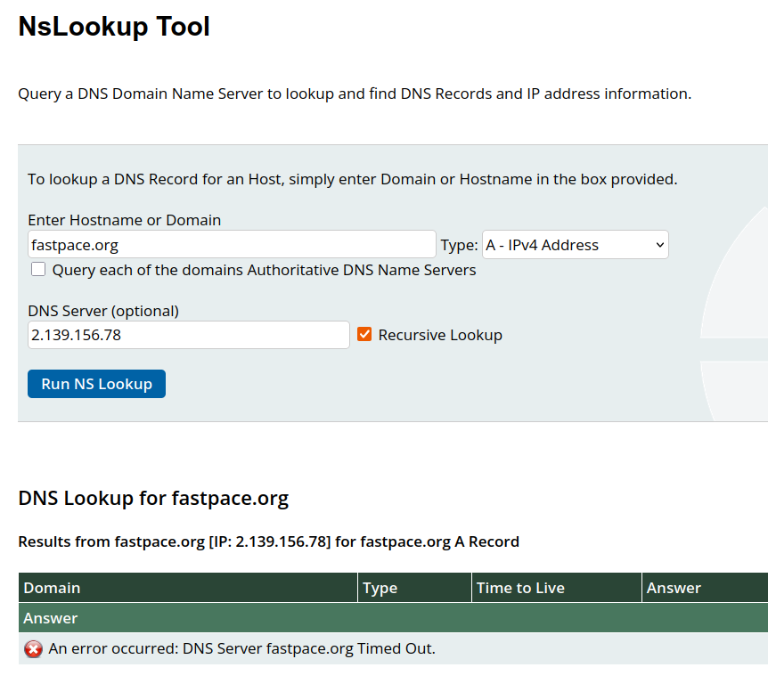Click the red error icon in results
Screen dimensions: 768x700
pyautogui.click(x=33, y=649)
